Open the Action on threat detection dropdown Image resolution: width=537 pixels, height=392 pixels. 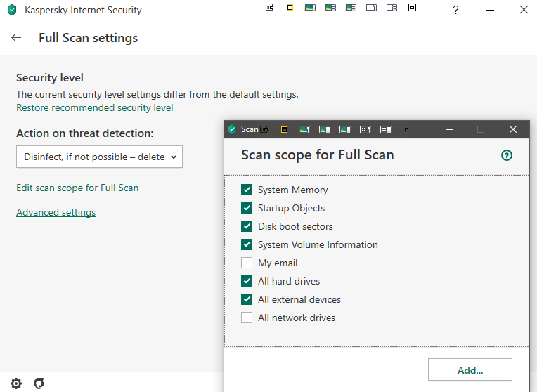pyautogui.click(x=99, y=157)
